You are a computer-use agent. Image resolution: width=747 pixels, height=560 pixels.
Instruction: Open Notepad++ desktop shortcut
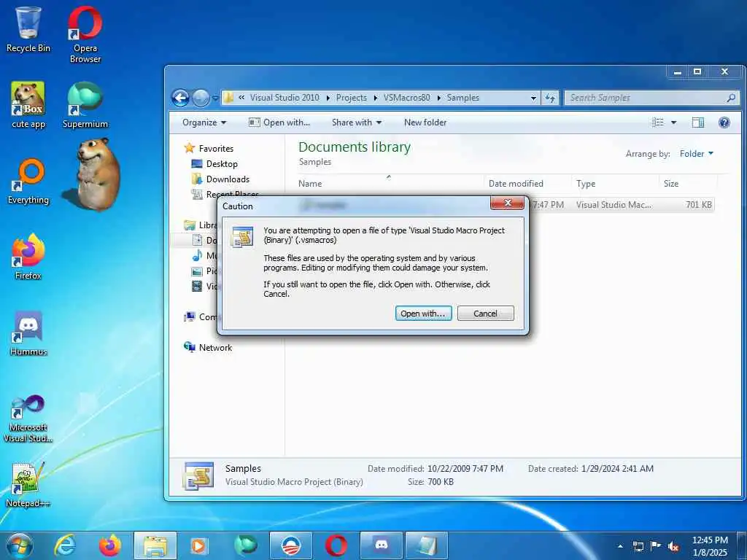click(28, 484)
